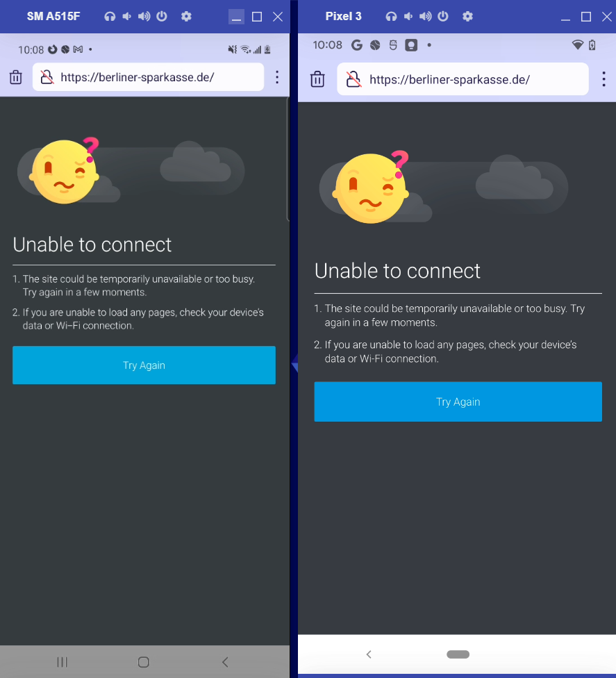Viewport: 616px width, 678px height.
Task: Click the Pixel 3 berliner-sparkasse URL field
Action: (463, 80)
